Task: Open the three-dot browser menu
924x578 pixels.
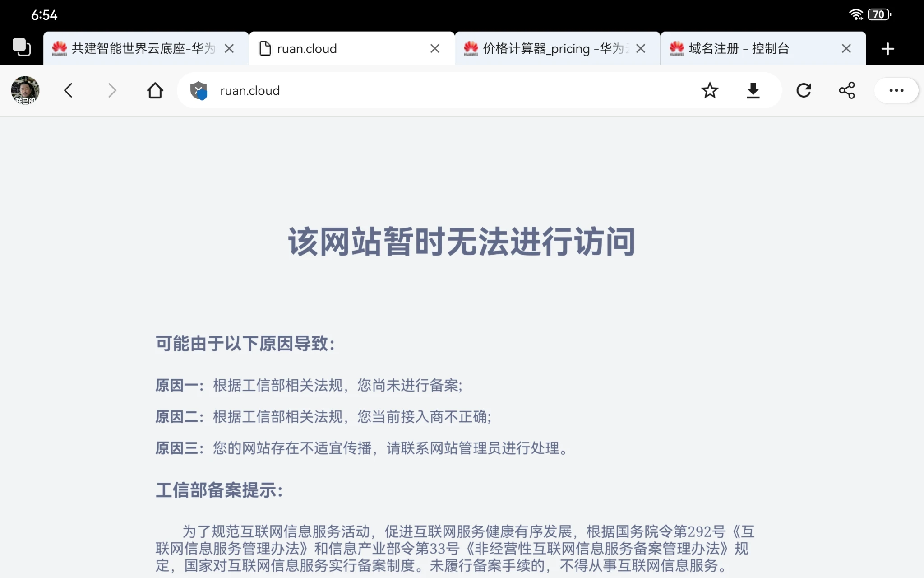Action: point(896,90)
